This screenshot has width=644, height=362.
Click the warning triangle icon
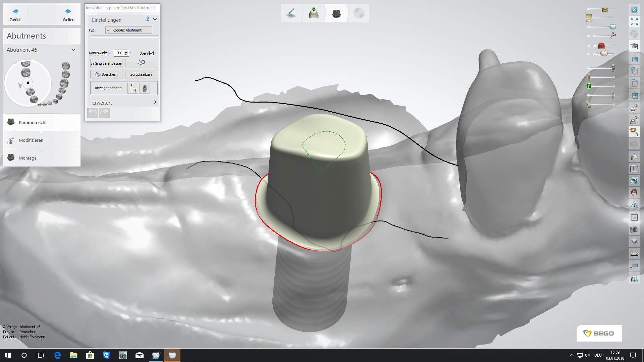pos(634,205)
